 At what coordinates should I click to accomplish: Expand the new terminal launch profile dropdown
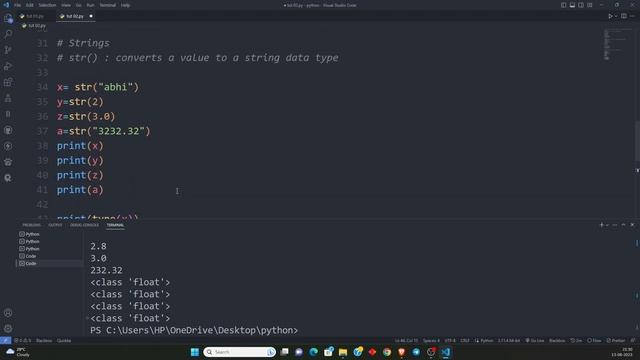[x=607, y=225]
